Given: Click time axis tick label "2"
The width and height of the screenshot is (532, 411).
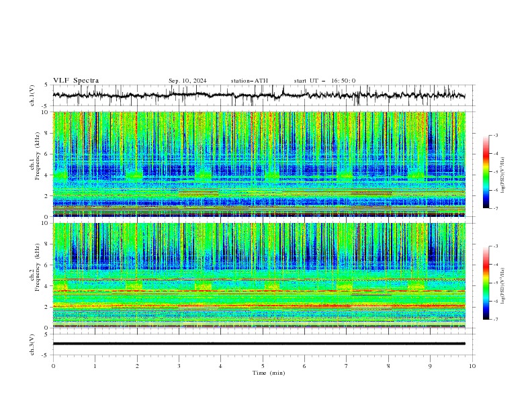Looking at the screenshot, I should point(137,366).
